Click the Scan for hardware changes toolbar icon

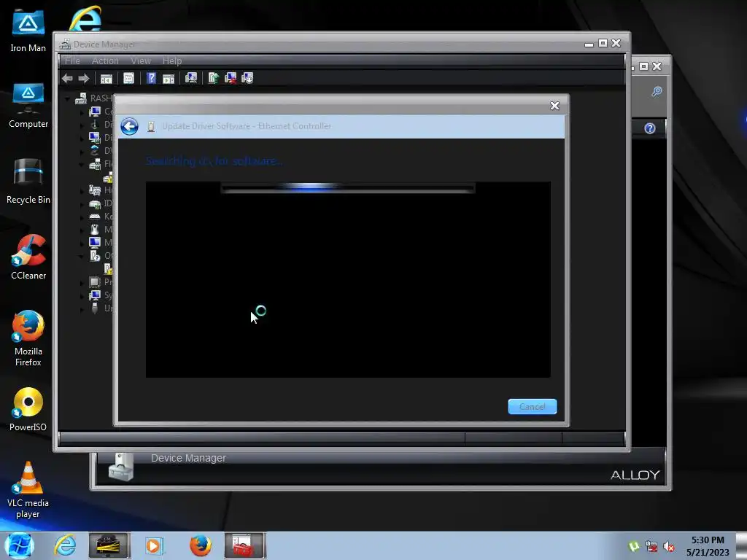click(191, 77)
